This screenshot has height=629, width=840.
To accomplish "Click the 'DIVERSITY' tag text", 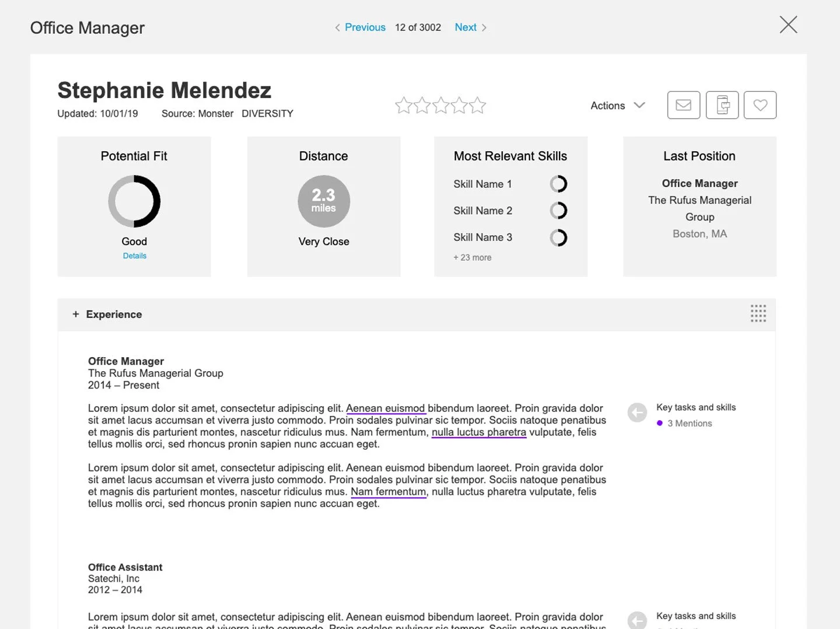I will [267, 114].
